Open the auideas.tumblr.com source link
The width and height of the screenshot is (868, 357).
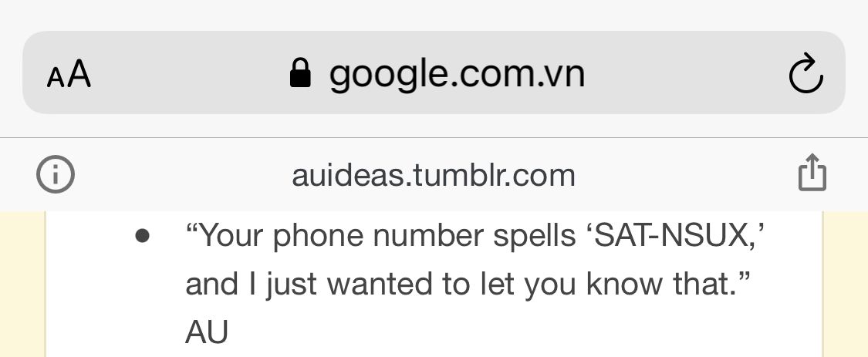pyautogui.click(x=434, y=176)
